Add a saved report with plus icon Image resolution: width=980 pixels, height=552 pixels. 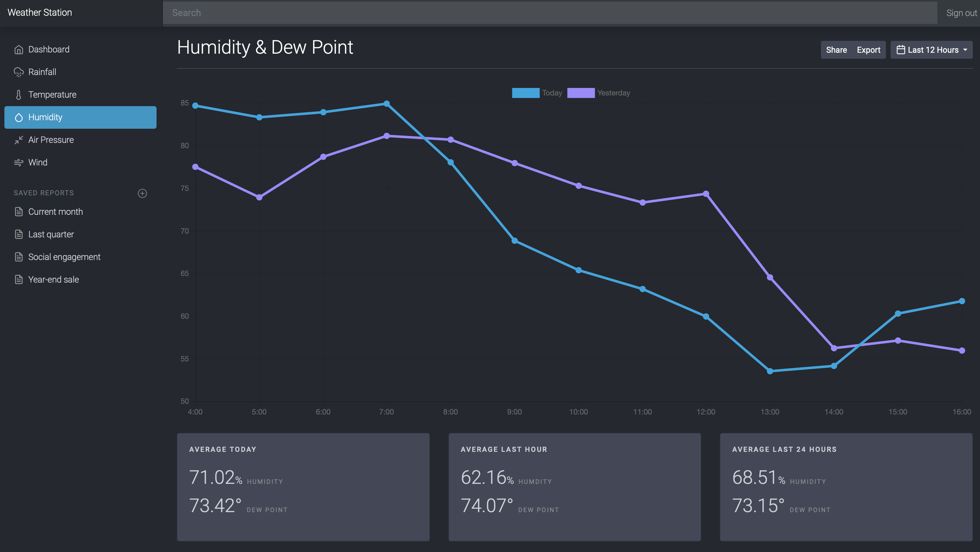pos(142,193)
